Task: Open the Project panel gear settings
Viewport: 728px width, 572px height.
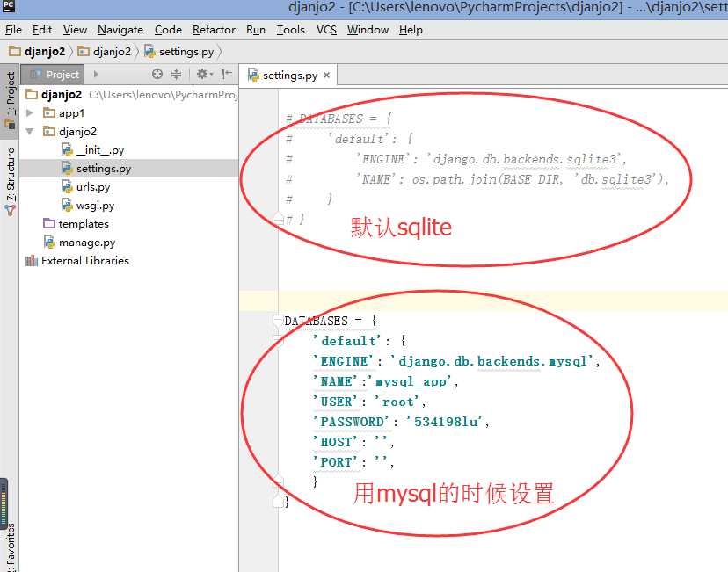Action: (x=204, y=74)
